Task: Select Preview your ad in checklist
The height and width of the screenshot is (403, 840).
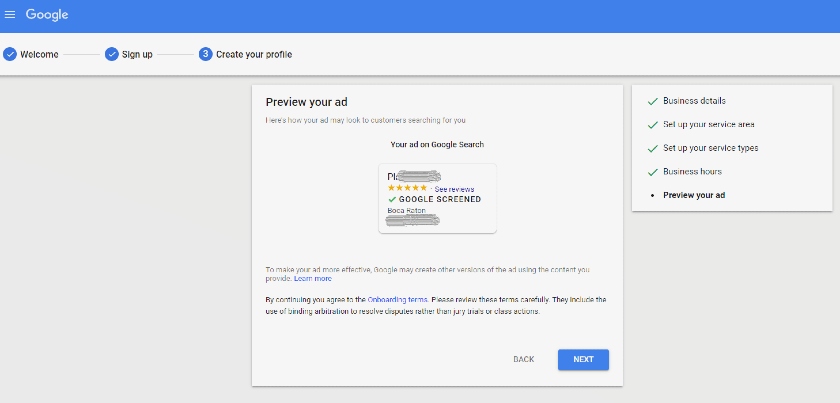Action: pos(694,195)
